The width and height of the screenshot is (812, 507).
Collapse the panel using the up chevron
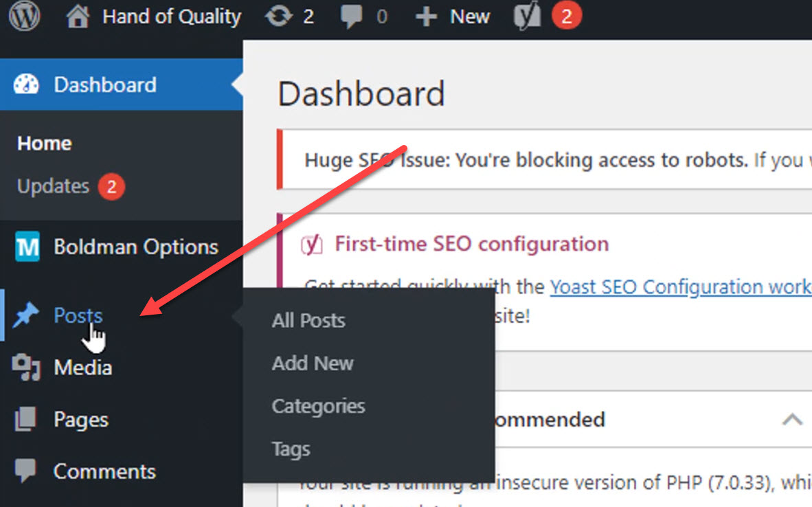tap(792, 419)
